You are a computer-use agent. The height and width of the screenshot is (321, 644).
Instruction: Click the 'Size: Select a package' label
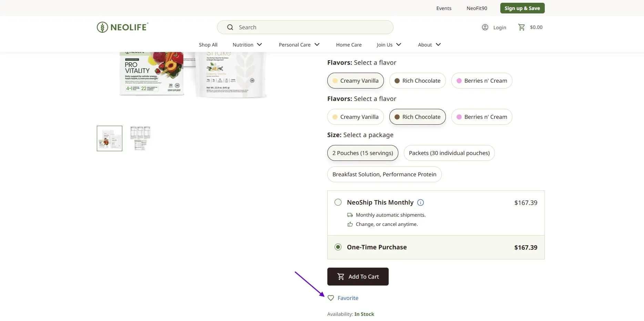pyautogui.click(x=360, y=135)
